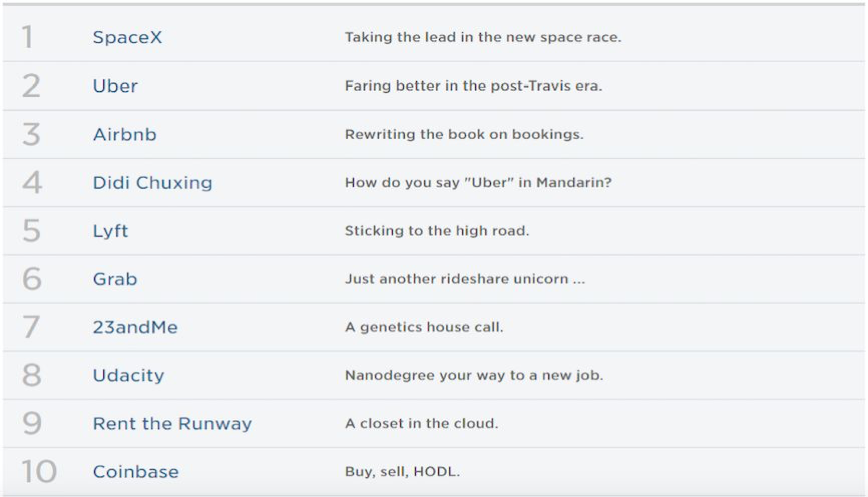Image resolution: width=868 pixels, height=497 pixels.
Task: Click 'Nanodegree your way to a new job' text
Action: point(474,375)
